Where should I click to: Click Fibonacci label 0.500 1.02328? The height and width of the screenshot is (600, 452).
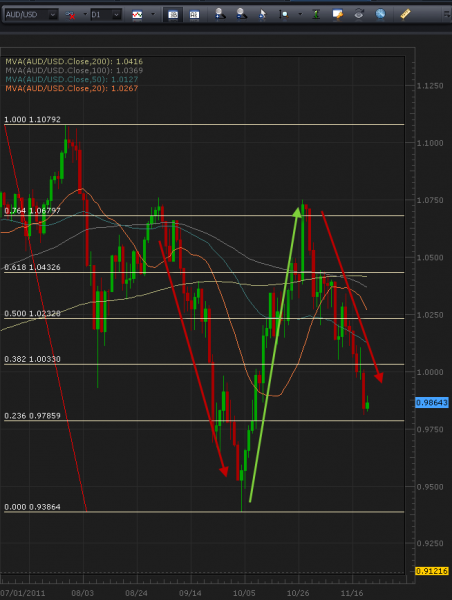(32, 313)
